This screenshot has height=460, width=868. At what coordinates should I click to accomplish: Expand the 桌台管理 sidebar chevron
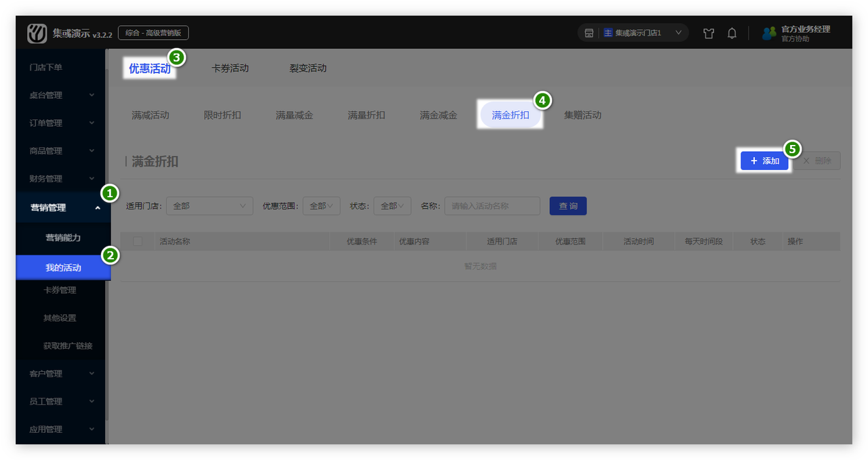(92, 95)
